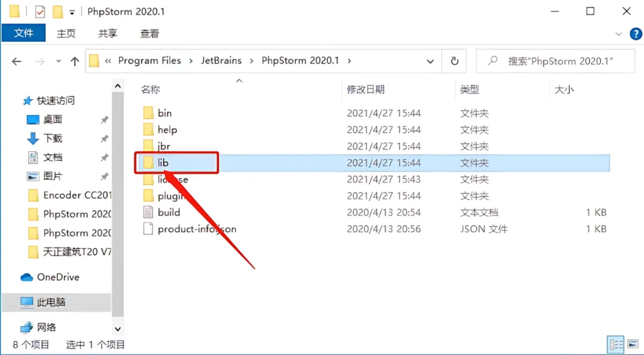This screenshot has height=355, width=644.
Task: Click title bar properties checkmark icon
Action: tap(40, 11)
